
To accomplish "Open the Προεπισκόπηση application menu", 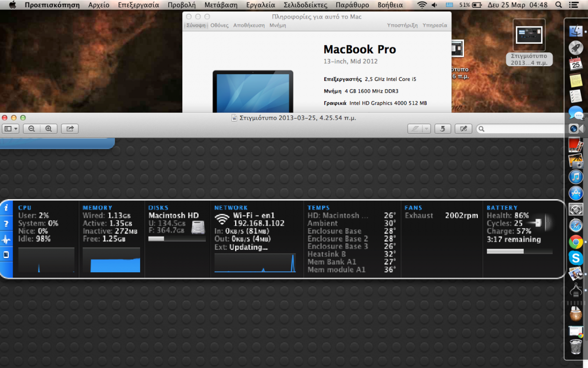I will 52,5.
